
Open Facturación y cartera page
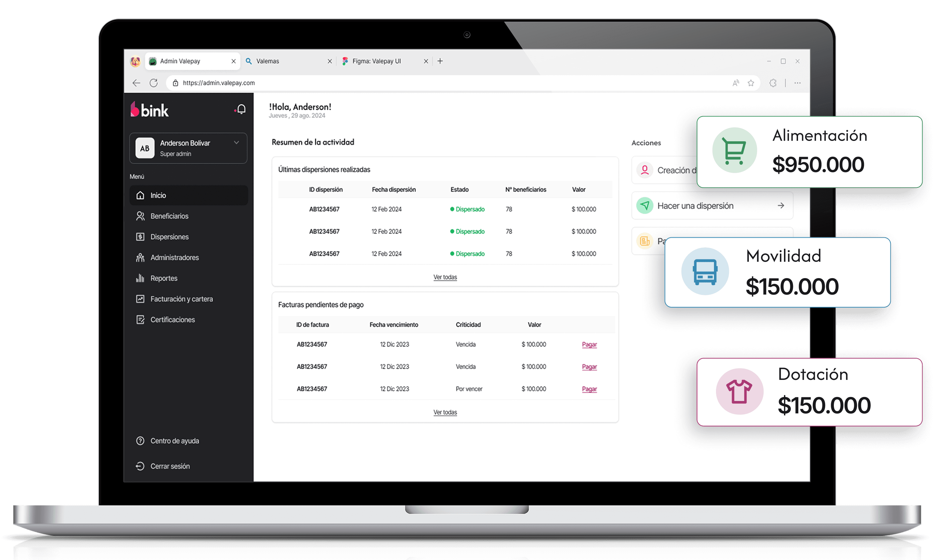point(181,299)
